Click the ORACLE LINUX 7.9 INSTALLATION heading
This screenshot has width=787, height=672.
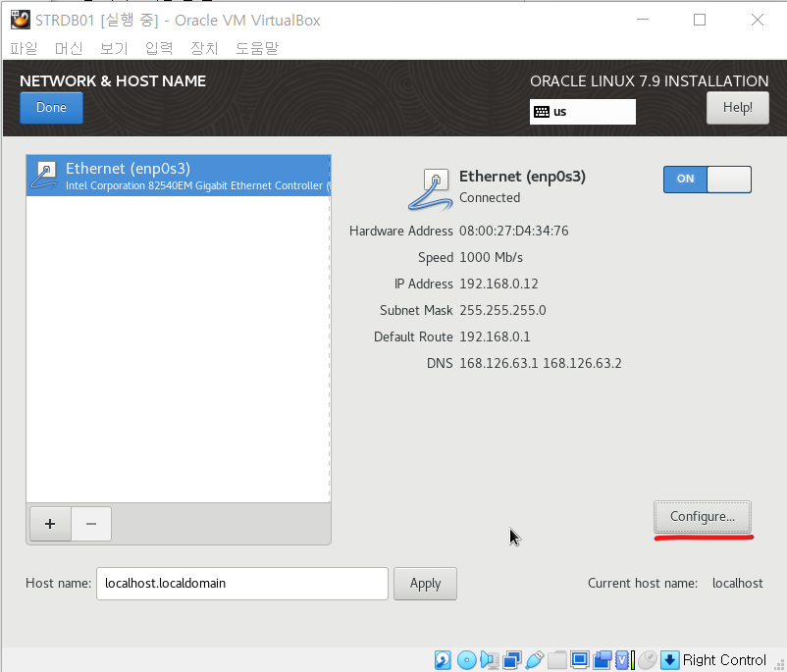[649, 81]
